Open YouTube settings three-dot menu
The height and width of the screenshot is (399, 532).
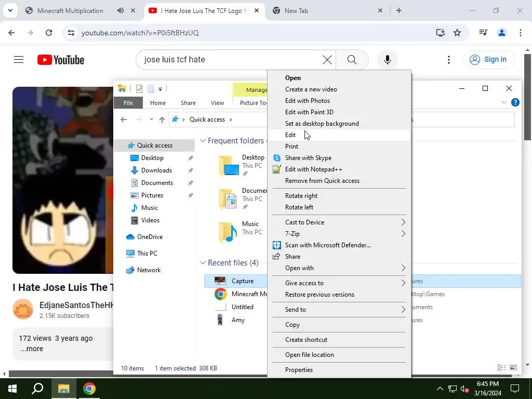448,60
